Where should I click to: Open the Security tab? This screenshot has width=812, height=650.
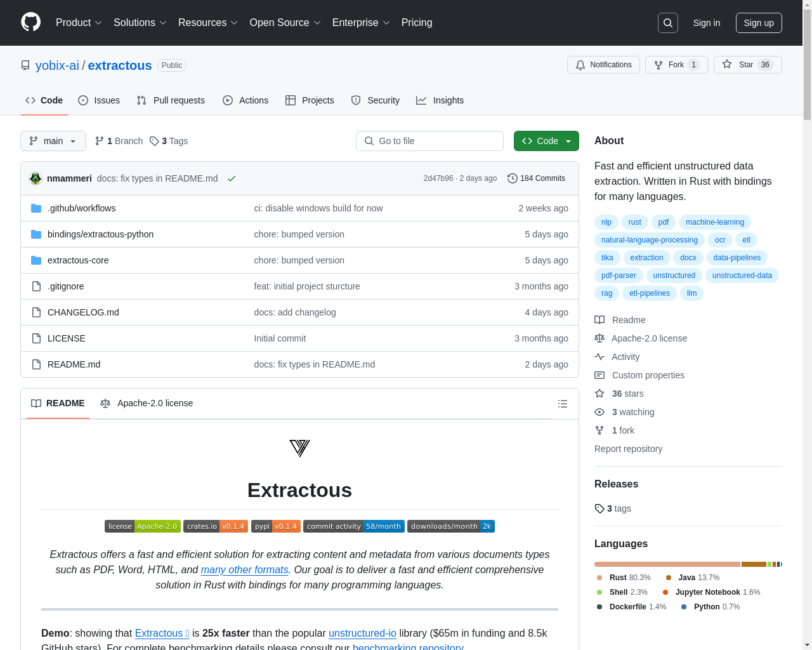[376, 100]
